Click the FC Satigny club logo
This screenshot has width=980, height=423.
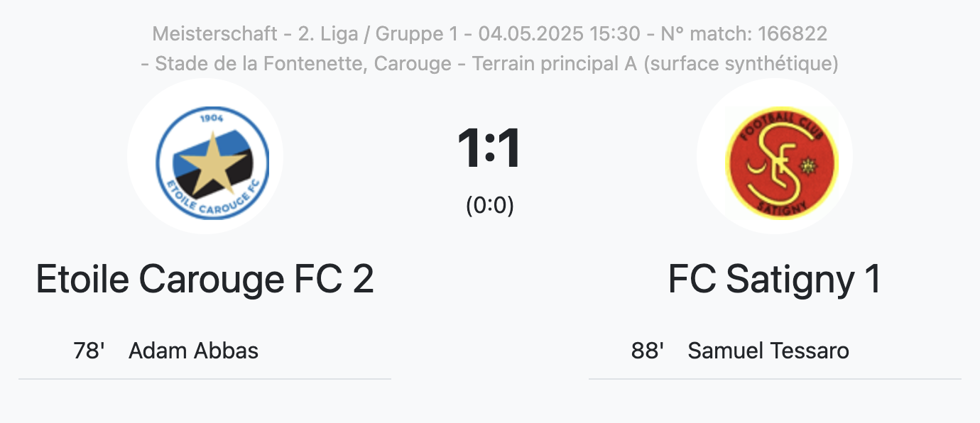coord(775,156)
